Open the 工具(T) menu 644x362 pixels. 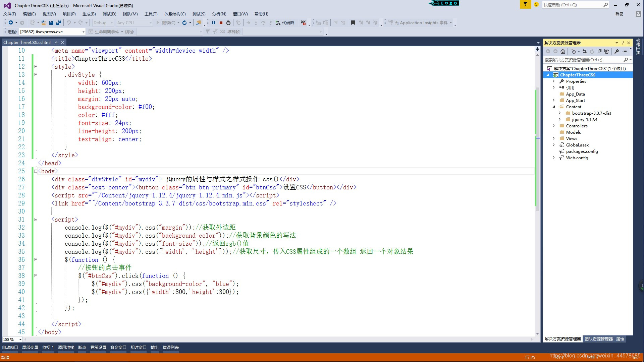click(x=151, y=14)
